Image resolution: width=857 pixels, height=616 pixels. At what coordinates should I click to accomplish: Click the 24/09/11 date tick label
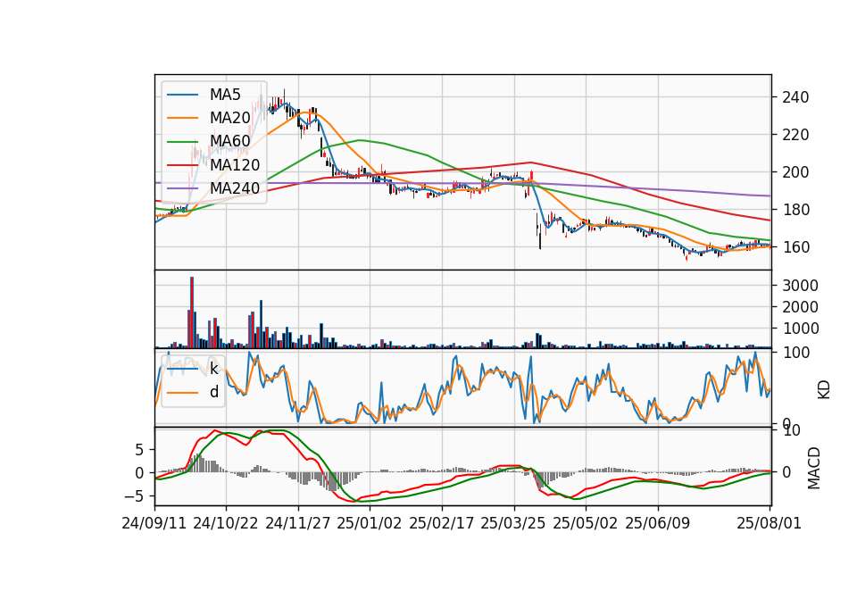click(154, 523)
